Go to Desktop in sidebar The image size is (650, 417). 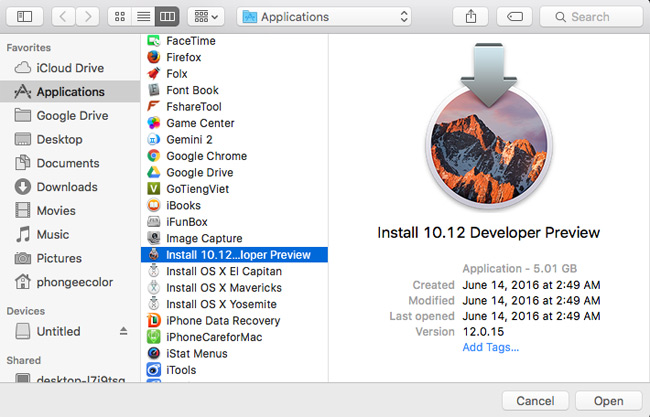click(x=70, y=139)
